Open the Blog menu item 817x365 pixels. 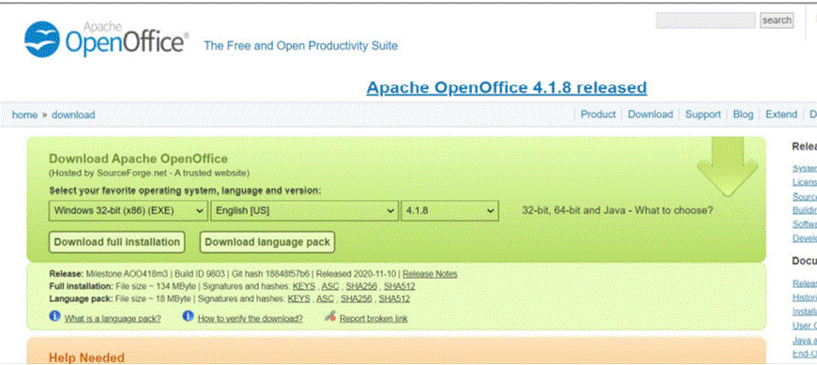[x=743, y=115]
